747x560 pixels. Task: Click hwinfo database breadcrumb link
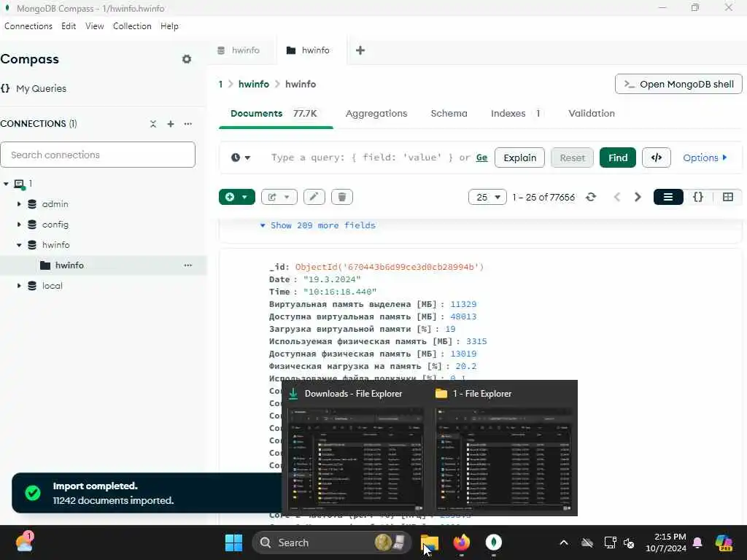253,85
